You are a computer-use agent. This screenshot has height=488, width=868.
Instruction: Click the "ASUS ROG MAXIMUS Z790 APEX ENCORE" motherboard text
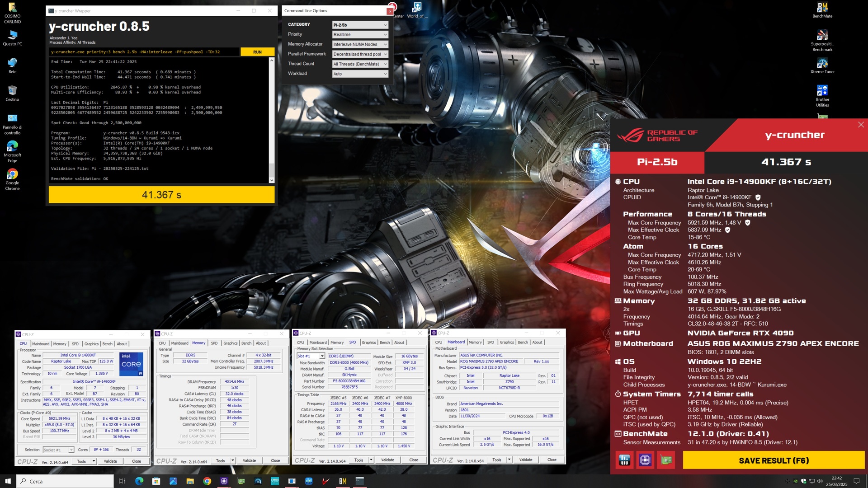(x=773, y=344)
